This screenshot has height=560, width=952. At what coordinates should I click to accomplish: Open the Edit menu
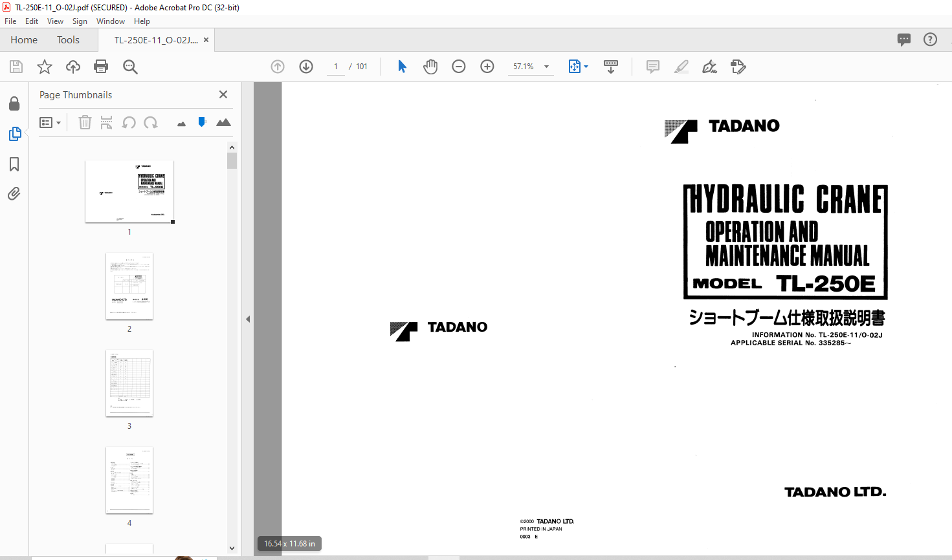(x=32, y=21)
